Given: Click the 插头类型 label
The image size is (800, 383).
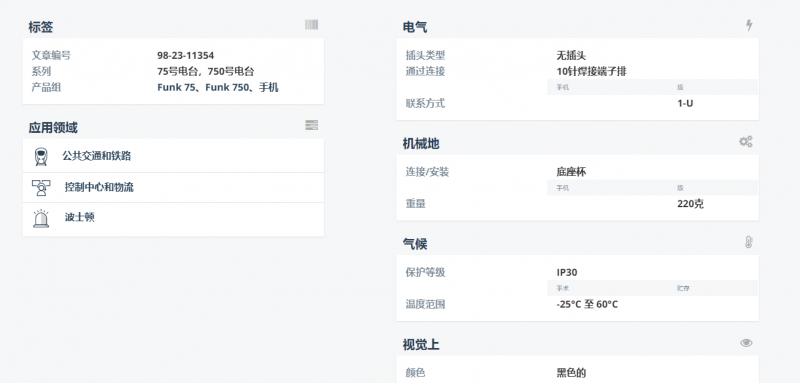Looking at the screenshot, I should click(426, 55).
